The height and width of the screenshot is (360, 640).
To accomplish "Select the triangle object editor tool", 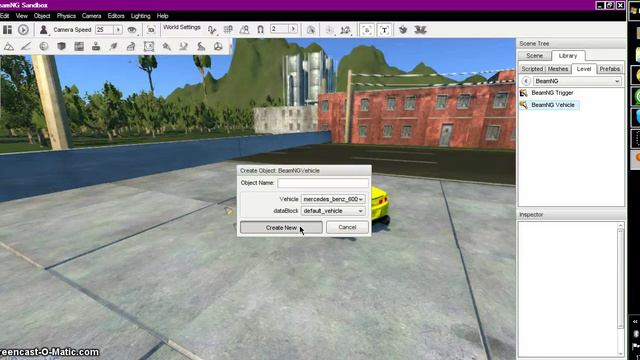I will 9,47.
